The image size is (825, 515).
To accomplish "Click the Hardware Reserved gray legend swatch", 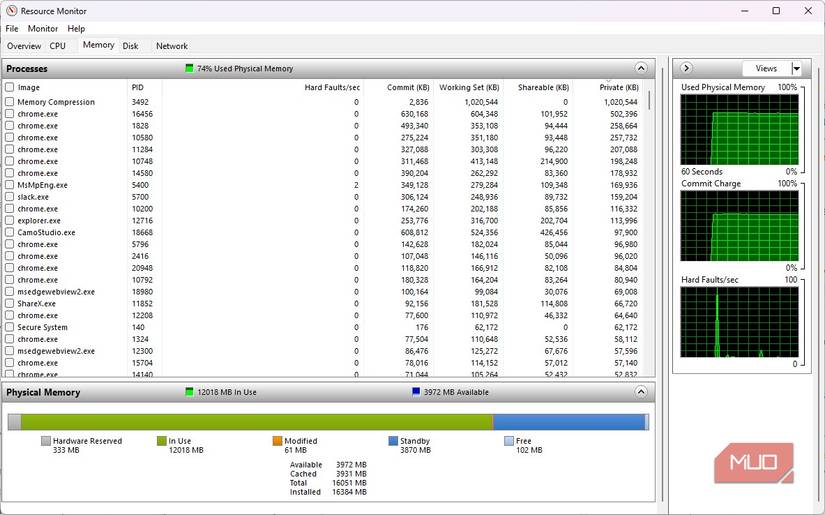I will pos(46,441).
